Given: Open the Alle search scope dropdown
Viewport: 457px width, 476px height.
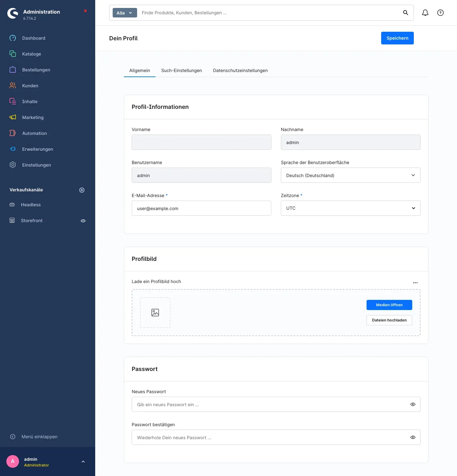Looking at the screenshot, I should (125, 13).
